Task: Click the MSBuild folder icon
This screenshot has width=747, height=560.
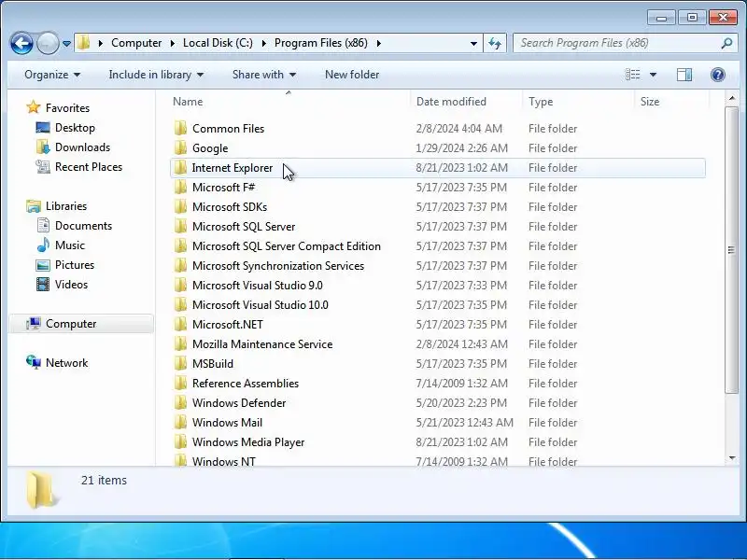Action: [180, 363]
